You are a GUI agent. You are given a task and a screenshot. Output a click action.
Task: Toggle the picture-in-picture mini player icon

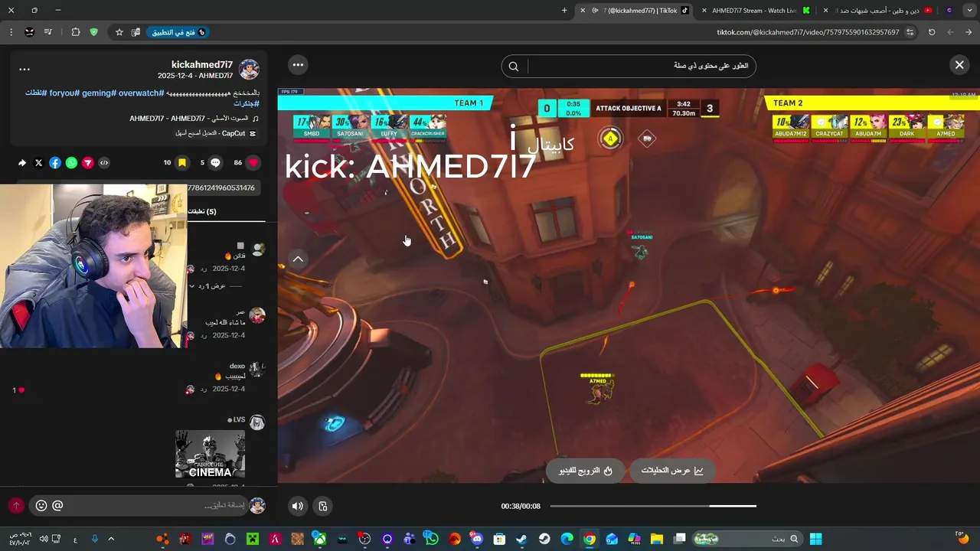point(323,506)
